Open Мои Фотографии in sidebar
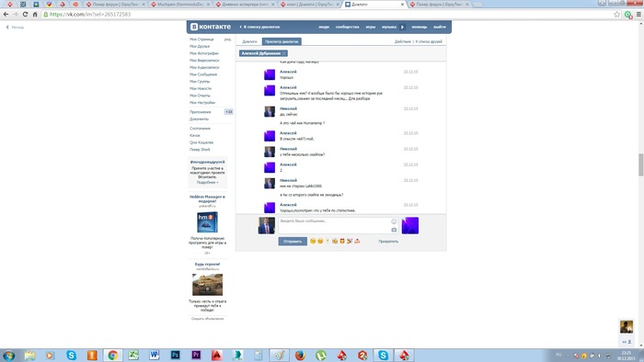 204,53
